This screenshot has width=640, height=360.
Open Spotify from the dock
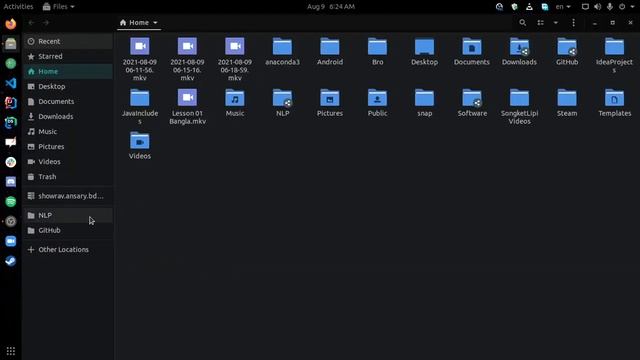(x=11, y=202)
